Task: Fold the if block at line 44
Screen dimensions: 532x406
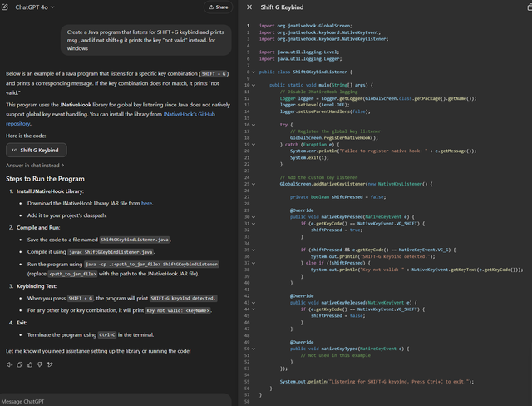Action: tap(254, 309)
